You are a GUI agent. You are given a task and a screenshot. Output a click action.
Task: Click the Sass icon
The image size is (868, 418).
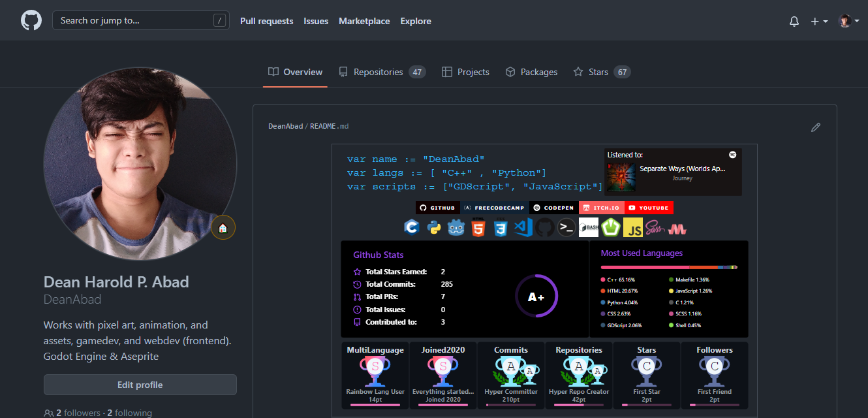tap(655, 227)
